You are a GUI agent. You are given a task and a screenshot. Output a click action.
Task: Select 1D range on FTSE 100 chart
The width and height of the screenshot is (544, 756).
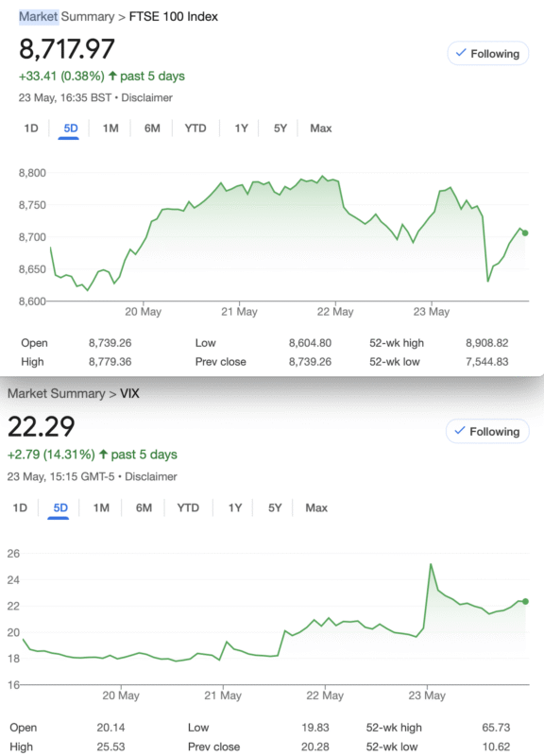pos(31,129)
